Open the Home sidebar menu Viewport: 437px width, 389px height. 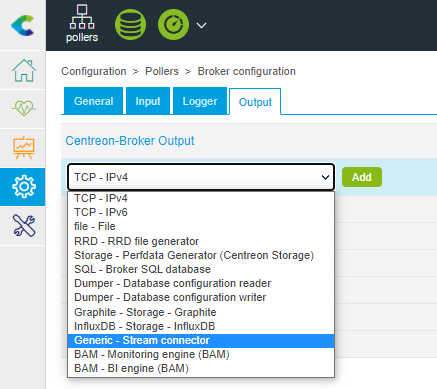pos(23,70)
